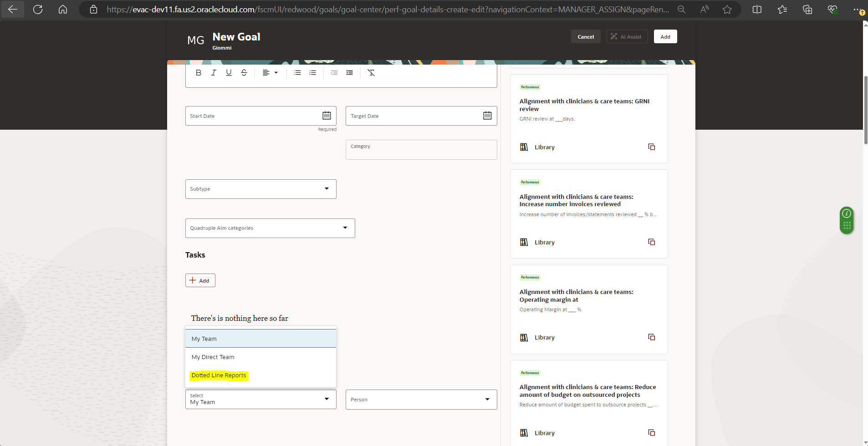868x446 pixels.
Task: Click the browser address bar URL
Action: point(388,9)
